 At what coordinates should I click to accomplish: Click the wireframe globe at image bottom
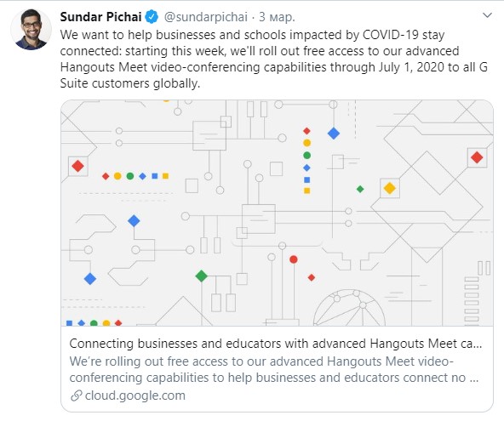(349, 308)
